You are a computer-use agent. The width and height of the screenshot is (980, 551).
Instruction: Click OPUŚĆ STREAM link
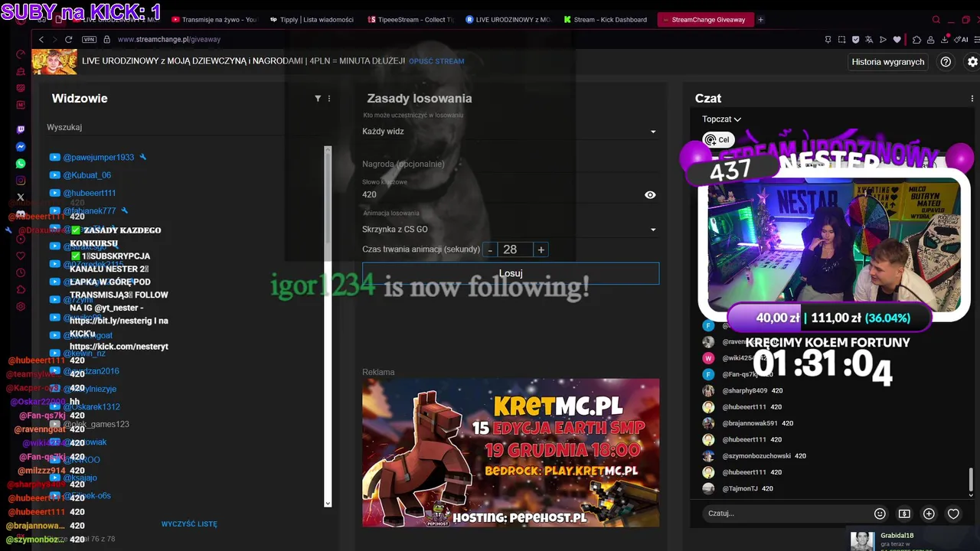coord(436,61)
